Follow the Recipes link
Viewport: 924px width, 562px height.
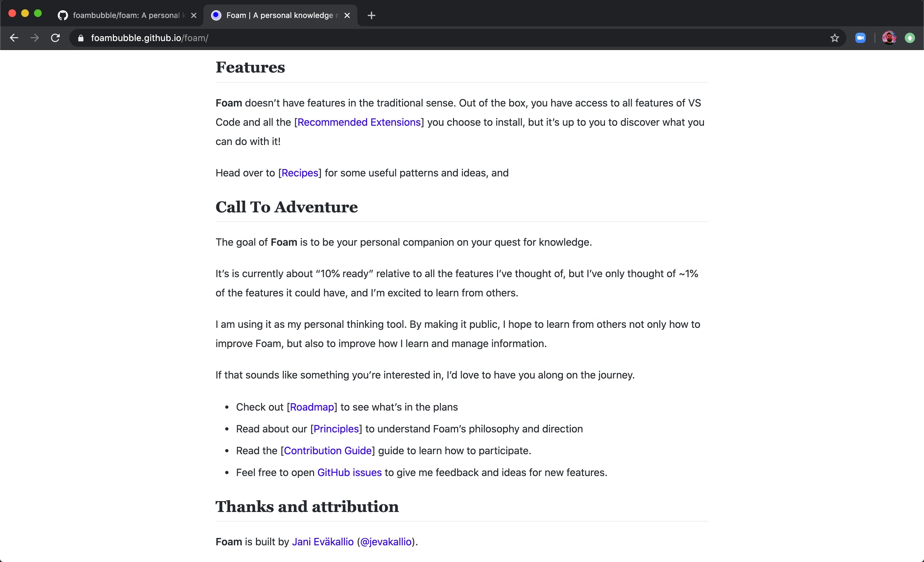pos(300,173)
